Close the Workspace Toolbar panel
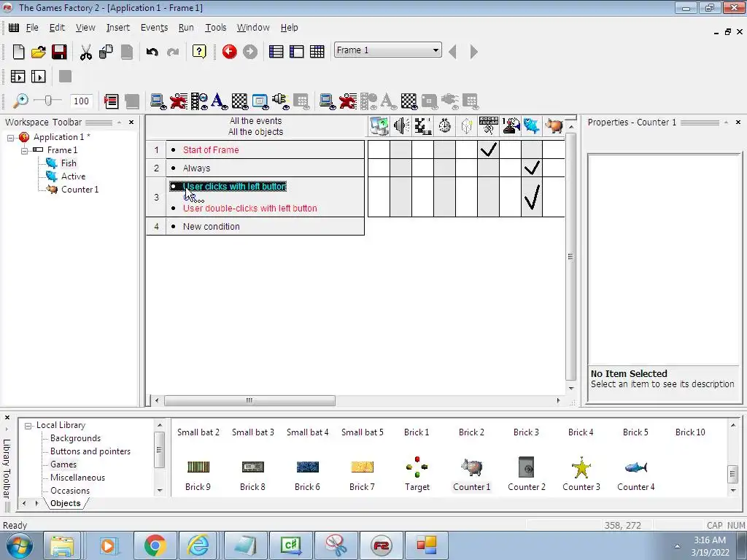Screen dimensions: 747x560 [131, 122]
